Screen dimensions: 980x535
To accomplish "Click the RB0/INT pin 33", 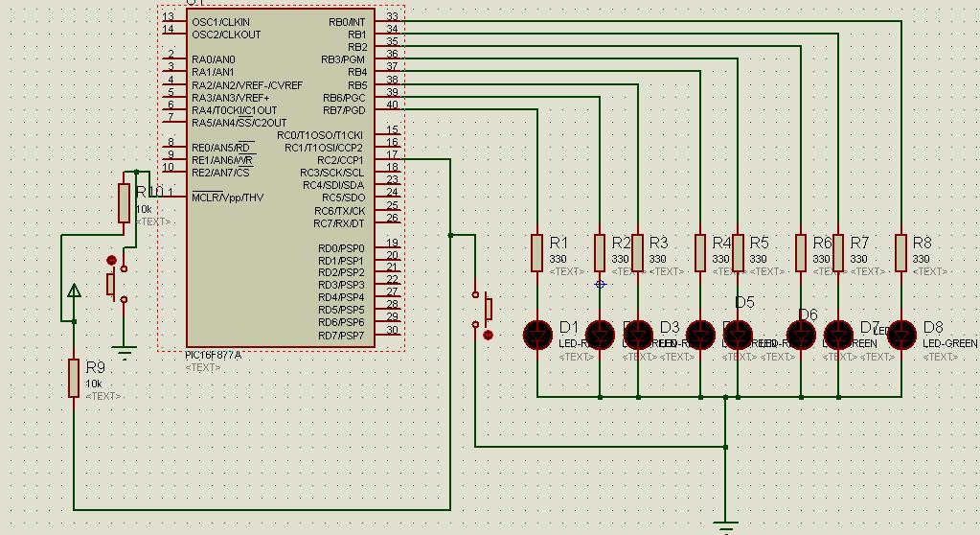I will pos(390,21).
